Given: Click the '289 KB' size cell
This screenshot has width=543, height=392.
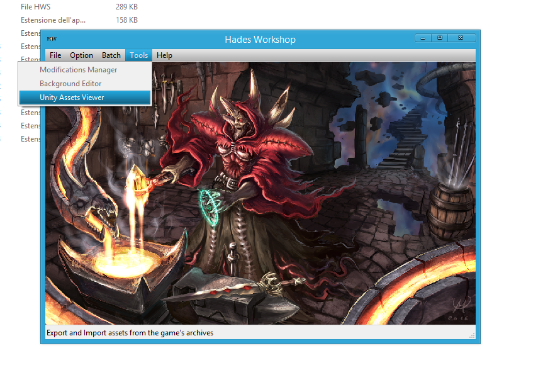Looking at the screenshot, I should click(126, 7).
